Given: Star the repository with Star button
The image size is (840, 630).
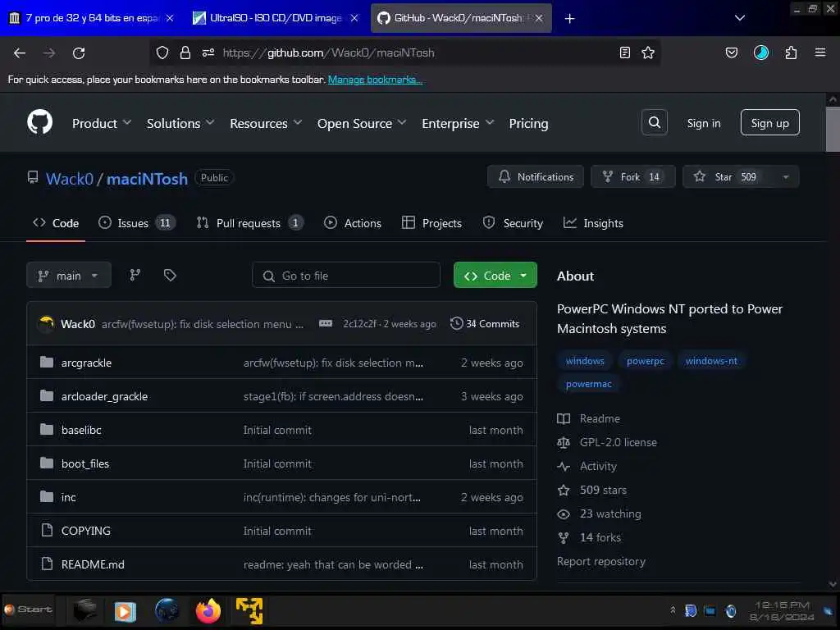Looking at the screenshot, I should [x=728, y=177].
